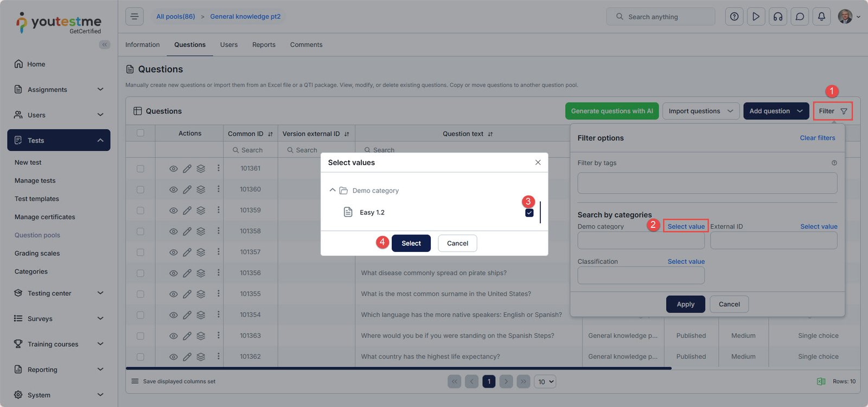Viewport: 868px width, 407px height.
Task: Open the Users tab of the pool
Action: 229,45
